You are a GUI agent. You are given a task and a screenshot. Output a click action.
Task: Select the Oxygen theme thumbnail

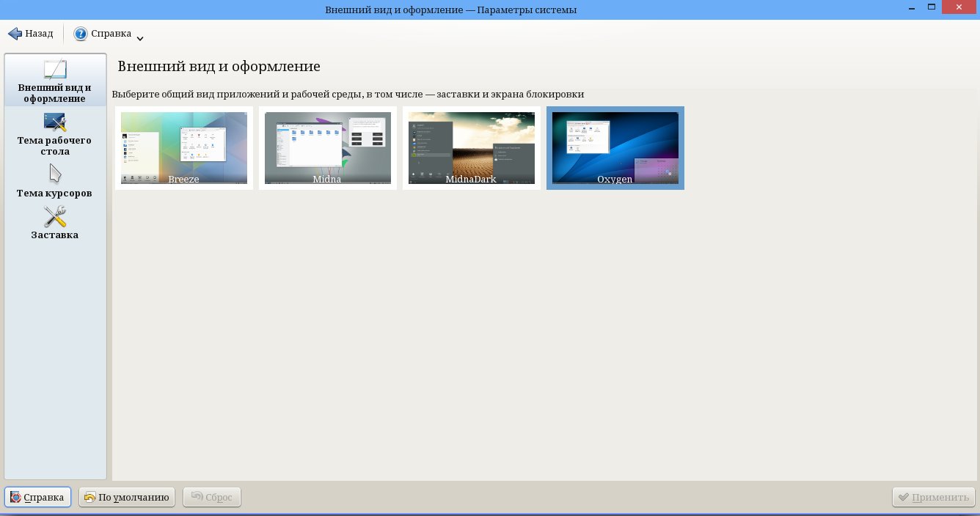point(615,148)
